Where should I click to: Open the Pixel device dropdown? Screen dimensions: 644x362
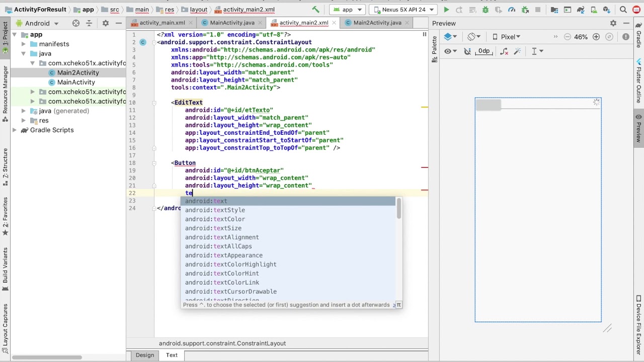506,37
